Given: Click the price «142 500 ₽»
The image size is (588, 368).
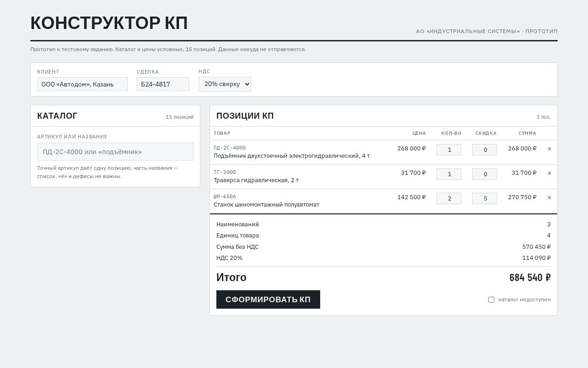Looking at the screenshot, I should pos(412,197).
